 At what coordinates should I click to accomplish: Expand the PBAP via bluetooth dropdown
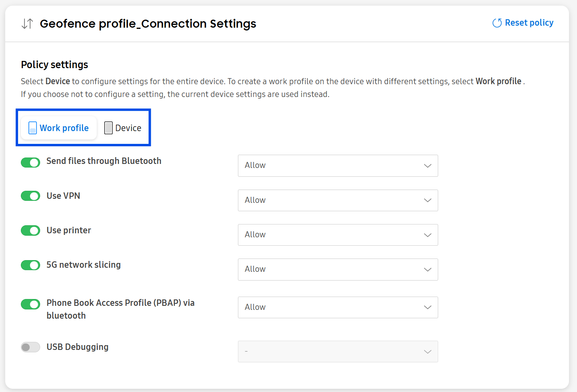pos(338,307)
